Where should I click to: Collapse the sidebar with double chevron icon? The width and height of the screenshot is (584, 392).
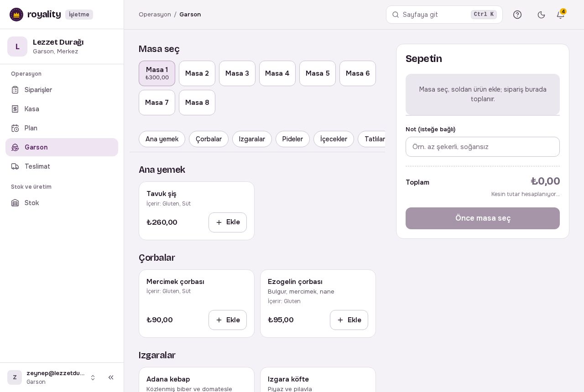tap(111, 377)
